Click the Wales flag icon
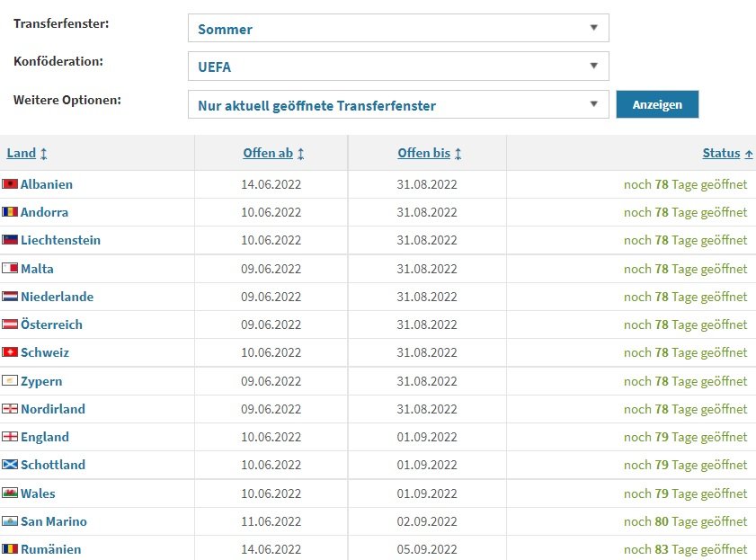The height and width of the screenshot is (560, 756). [10, 493]
